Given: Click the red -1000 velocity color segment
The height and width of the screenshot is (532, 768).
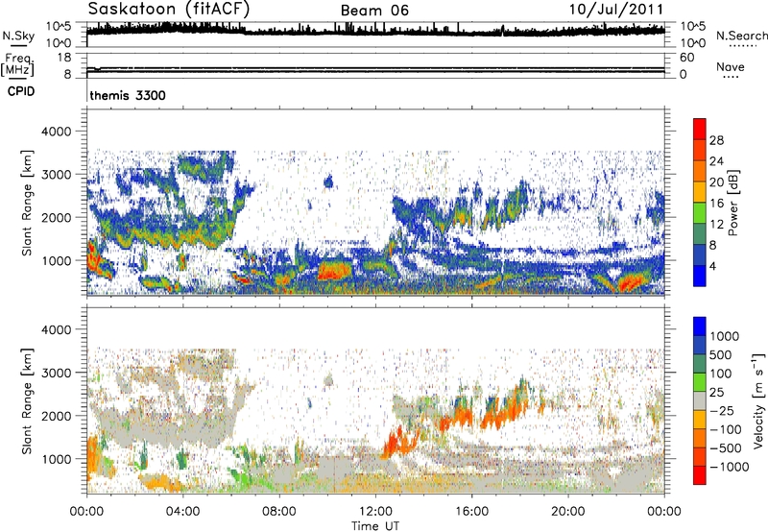Looking at the screenshot, I should (x=700, y=475).
